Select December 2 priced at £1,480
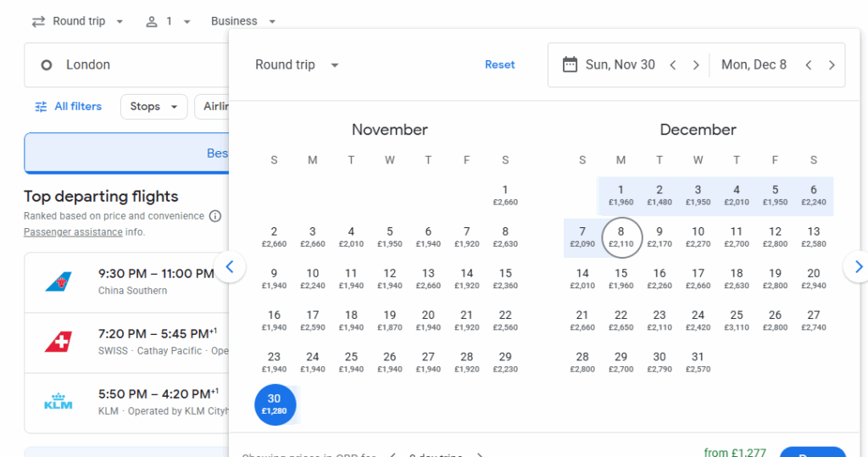The height and width of the screenshot is (457, 868). pyautogui.click(x=659, y=195)
